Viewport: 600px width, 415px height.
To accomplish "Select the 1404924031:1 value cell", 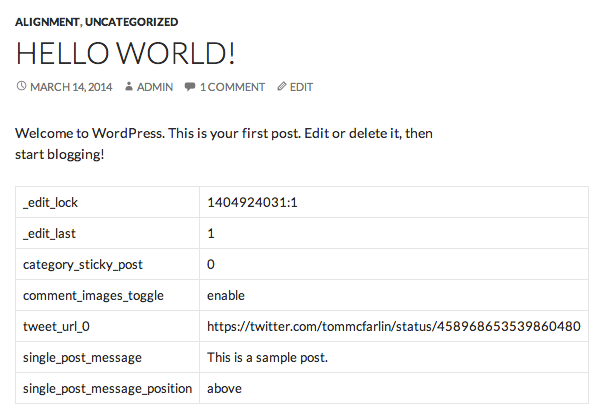I will (x=394, y=202).
